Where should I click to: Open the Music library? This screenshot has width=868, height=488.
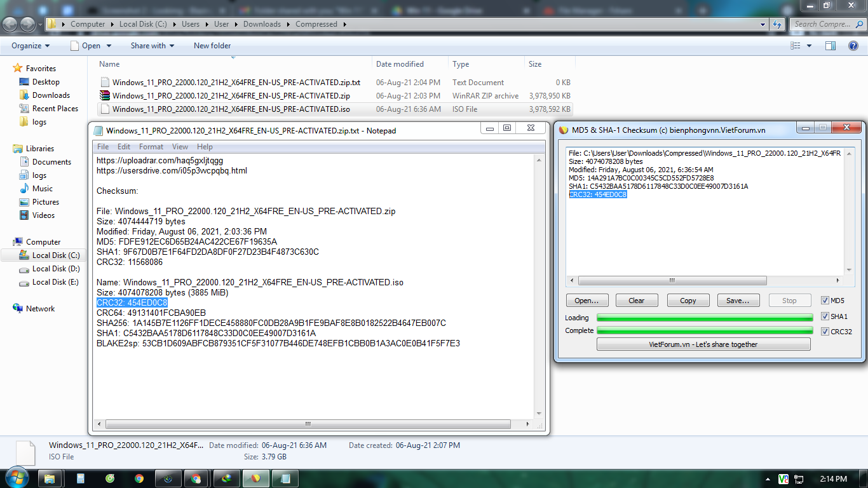click(x=43, y=189)
